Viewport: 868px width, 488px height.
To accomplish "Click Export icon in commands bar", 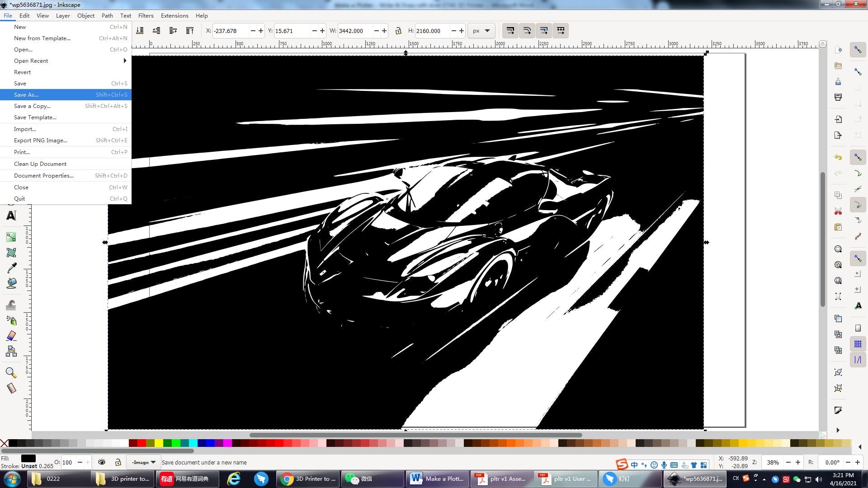I will (x=838, y=135).
